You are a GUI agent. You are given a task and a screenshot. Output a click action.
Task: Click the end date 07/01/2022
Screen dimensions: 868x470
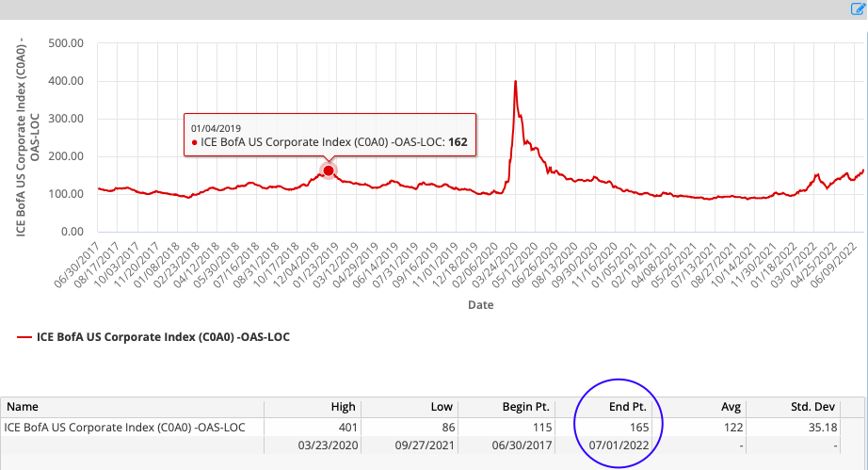[x=619, y=446]
